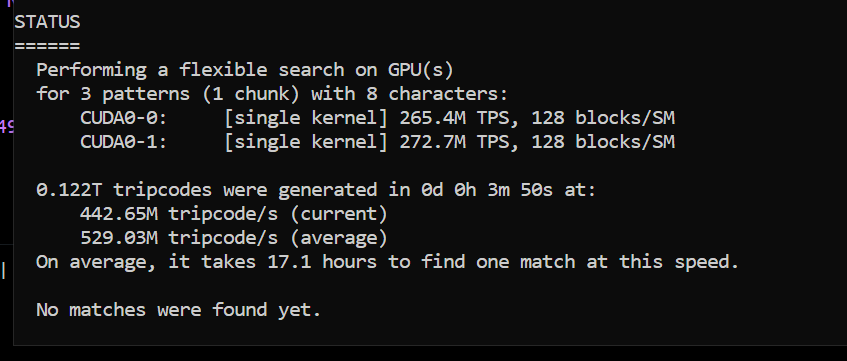
Task: Click the '(current)' label text
Action: [x=339, y=214]
